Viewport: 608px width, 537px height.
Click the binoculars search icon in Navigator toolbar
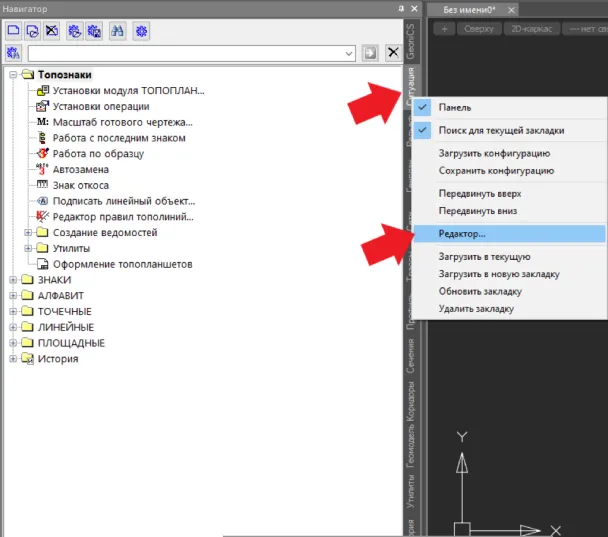coord(119,31)
